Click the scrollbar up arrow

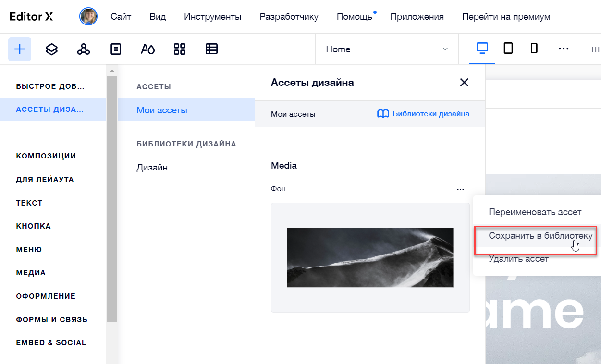[x=112, y=71]
